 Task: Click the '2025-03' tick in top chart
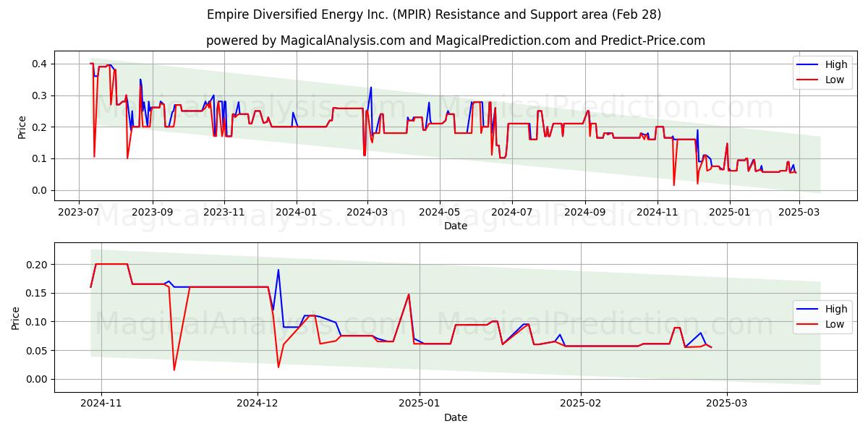[799, 213]
